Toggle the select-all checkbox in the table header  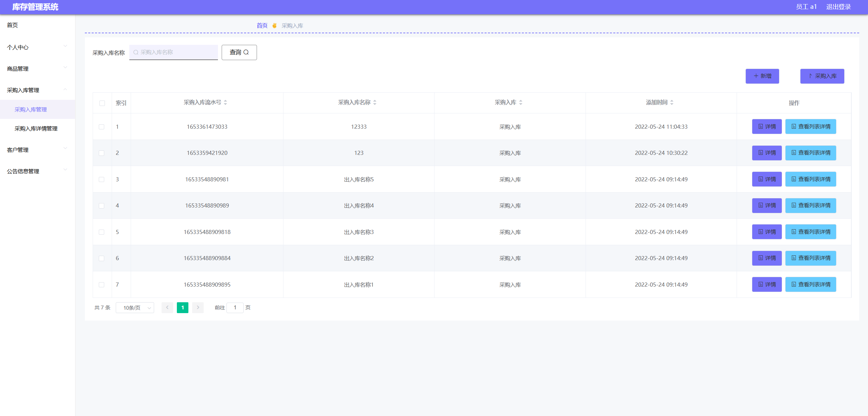pos(102,103)
